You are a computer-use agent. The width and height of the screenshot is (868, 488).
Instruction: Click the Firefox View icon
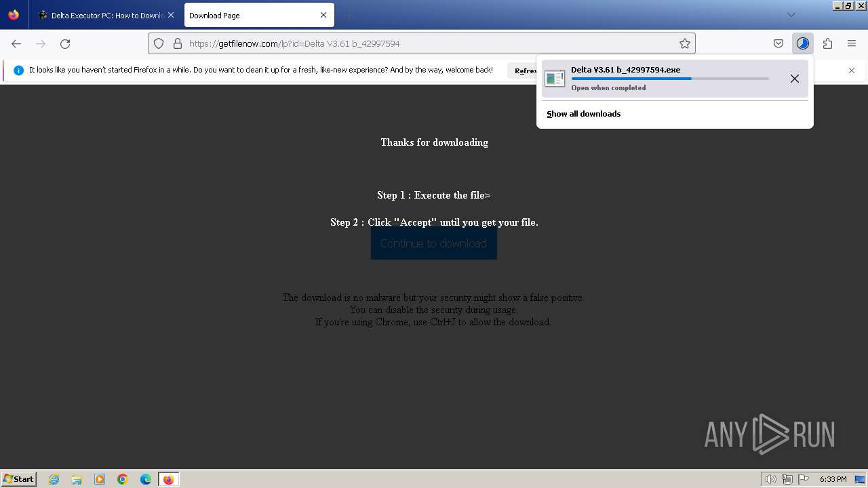click(14, 15)
